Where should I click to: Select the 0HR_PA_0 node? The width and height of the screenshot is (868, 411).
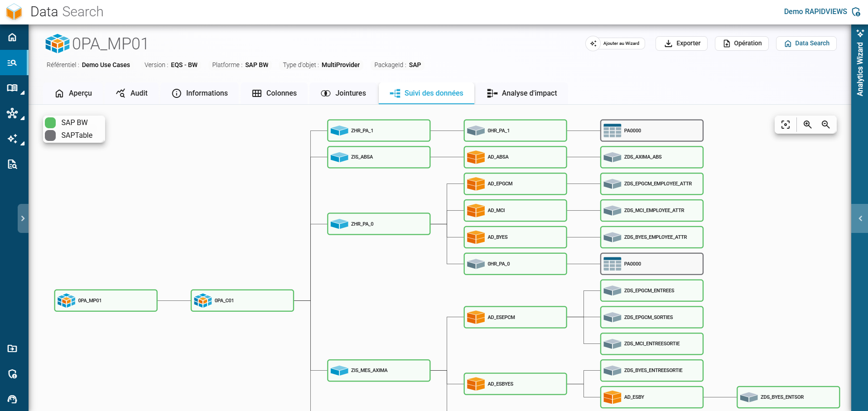click(515, 264)
